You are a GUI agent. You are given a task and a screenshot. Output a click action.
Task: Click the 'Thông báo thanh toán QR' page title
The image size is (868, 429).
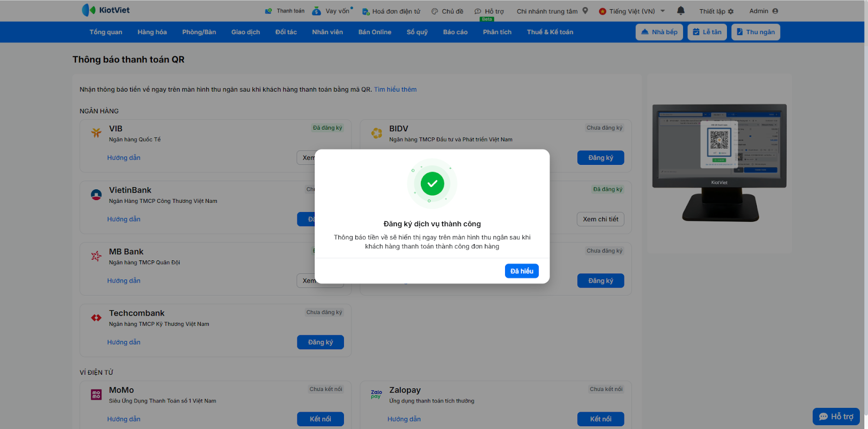[129, 60]
